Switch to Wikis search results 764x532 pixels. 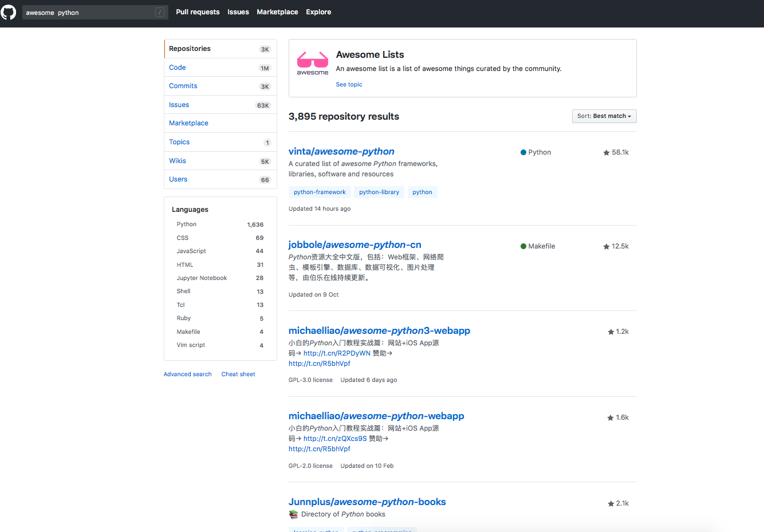[x=220, y=161]
